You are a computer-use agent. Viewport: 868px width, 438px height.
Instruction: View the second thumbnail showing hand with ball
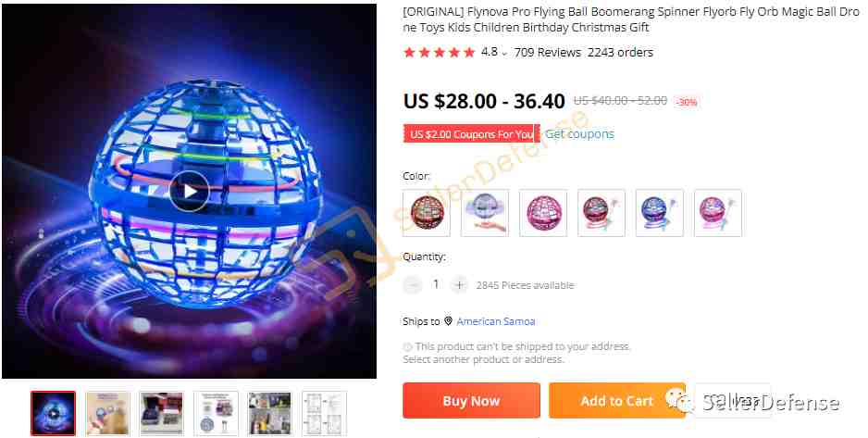108,413
